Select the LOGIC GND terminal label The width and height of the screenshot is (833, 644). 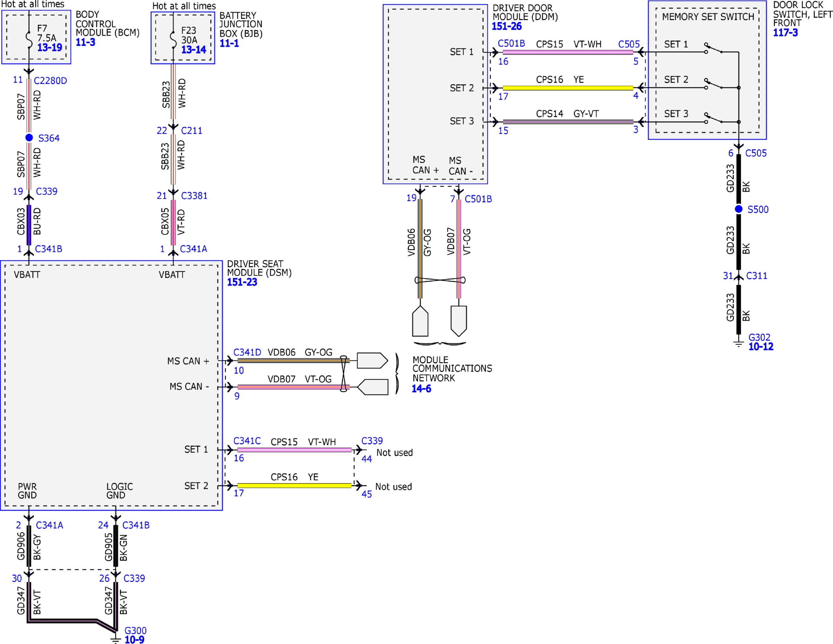click(x=120, y=491)
